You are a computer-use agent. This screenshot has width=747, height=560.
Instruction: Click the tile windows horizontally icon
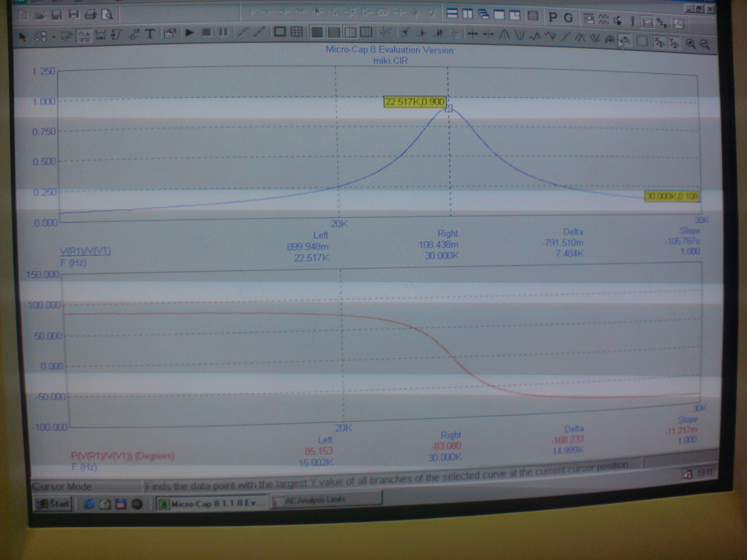tap(452, 14)
